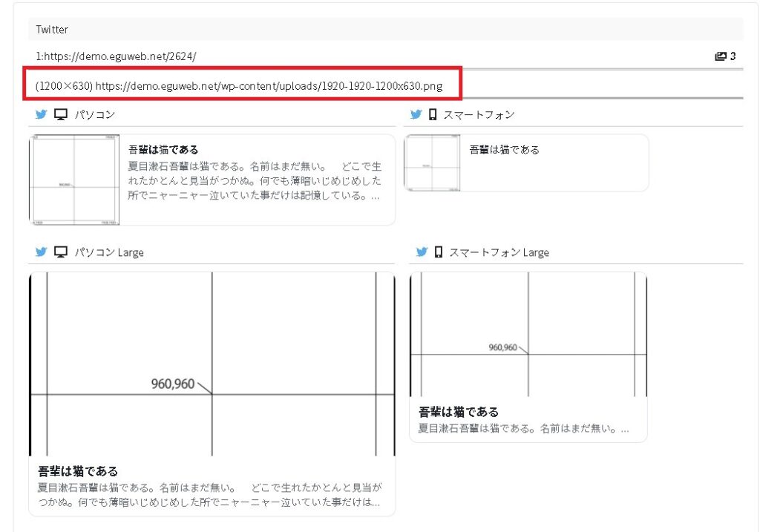Click the monitor icon in the パソコン header
Screen dimensions: 760x532
62,114
